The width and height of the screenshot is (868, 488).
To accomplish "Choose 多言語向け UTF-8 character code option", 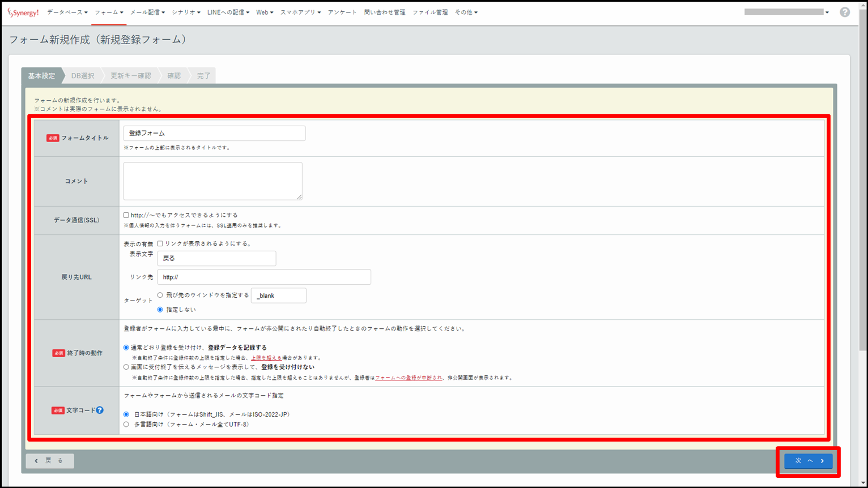I will 126,424.
